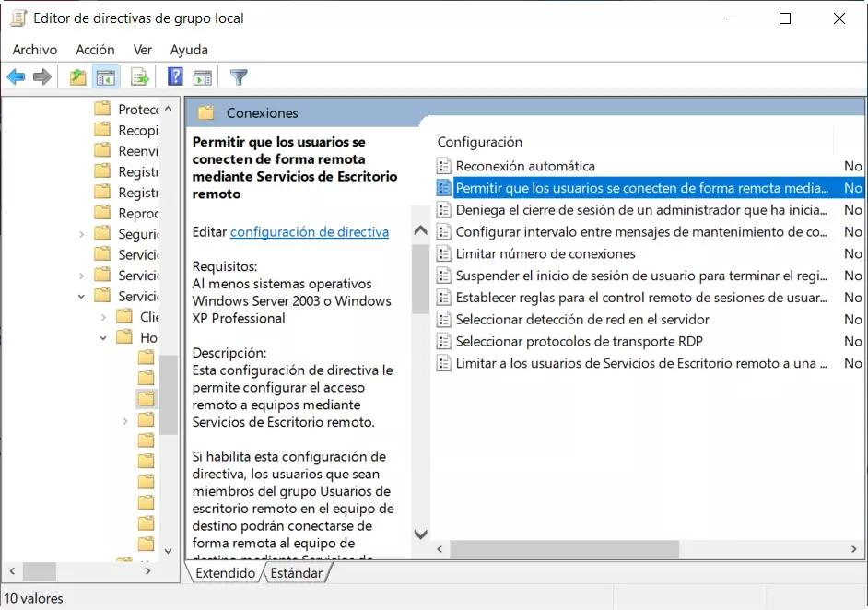This screenshot has height=610, width=868.
Task: Go up one level with folder icon
Action: (x=78, y=77)
